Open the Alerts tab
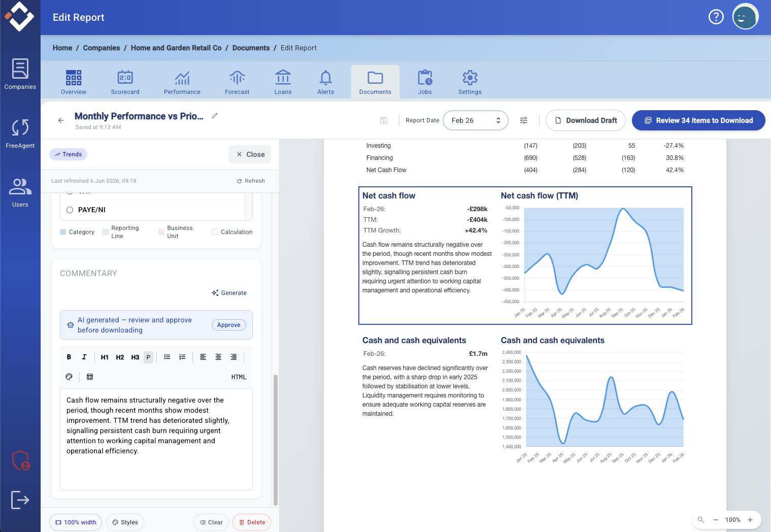This screenshot has width=771, height=532. (x=326, y=82)
